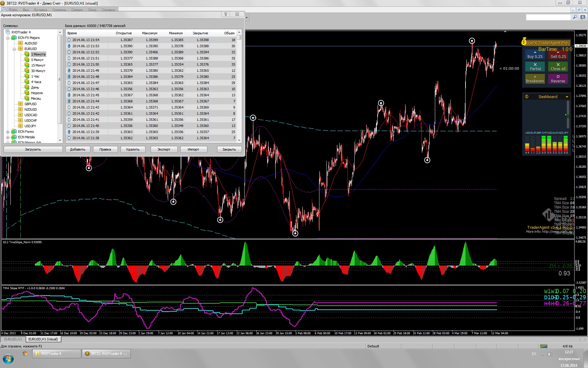The height and width of the screenshot is (368, 588).
Task: Click the 1 Час database icon
Action: coord(27,76)
